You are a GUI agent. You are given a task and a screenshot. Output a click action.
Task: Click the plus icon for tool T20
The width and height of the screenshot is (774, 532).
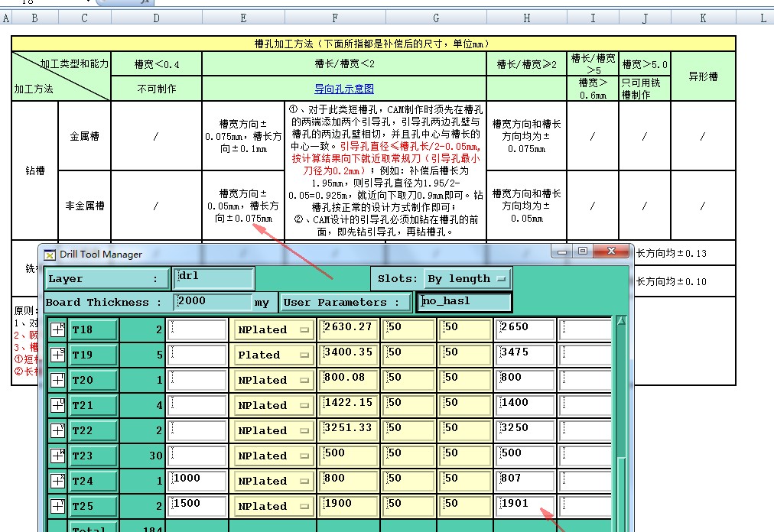pos(58,380)
